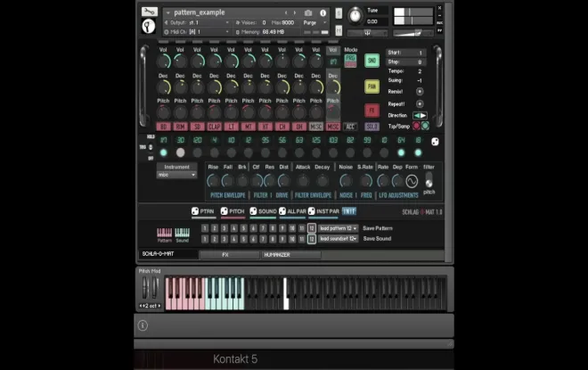This screenshot has width=588, height=370.
Task: Open the green SND page
Action: tap(372, 61)
